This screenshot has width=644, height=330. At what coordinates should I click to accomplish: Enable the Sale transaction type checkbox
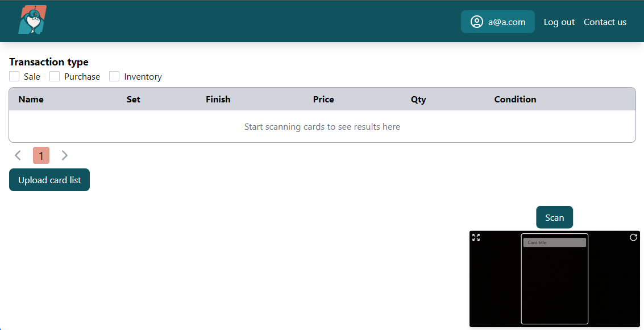point(14,76)
